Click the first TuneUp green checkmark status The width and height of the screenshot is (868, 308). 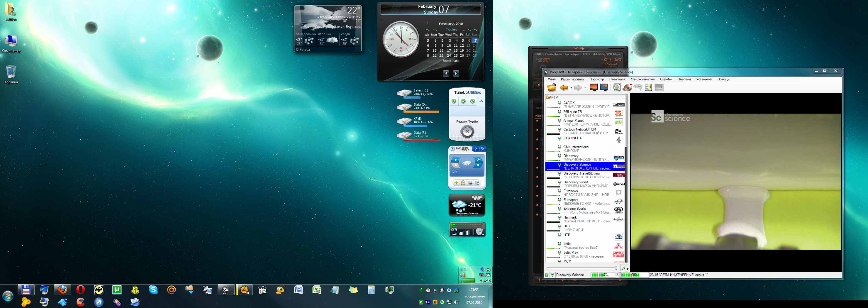point(454,101)
